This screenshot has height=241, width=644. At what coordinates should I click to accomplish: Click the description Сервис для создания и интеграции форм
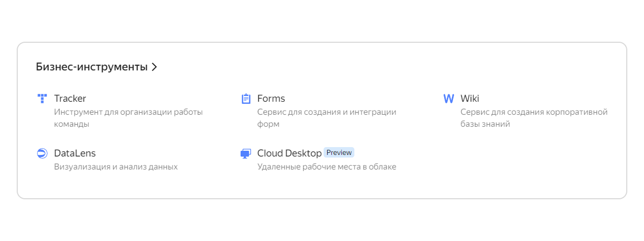tap(327, 118)
